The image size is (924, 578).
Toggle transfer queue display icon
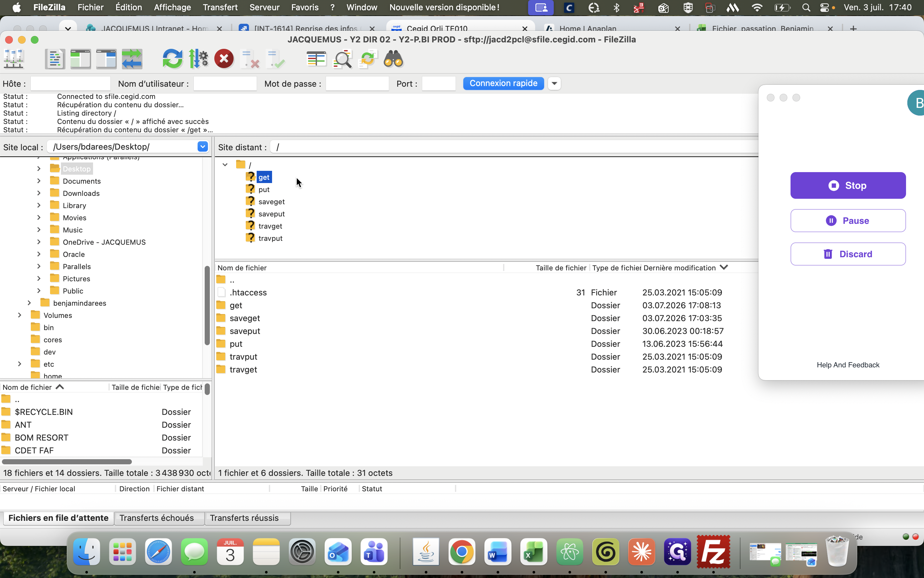[132, 59]
